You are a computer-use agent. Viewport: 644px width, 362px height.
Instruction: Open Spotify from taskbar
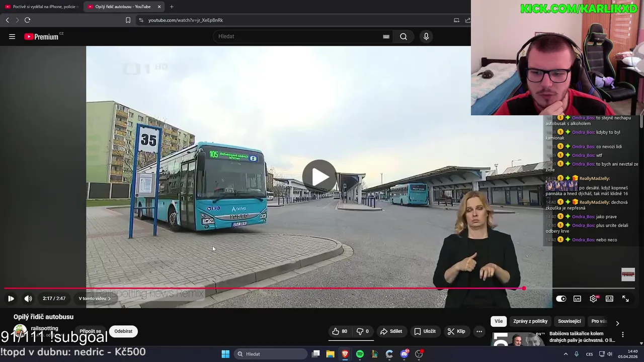pos(360,354)
